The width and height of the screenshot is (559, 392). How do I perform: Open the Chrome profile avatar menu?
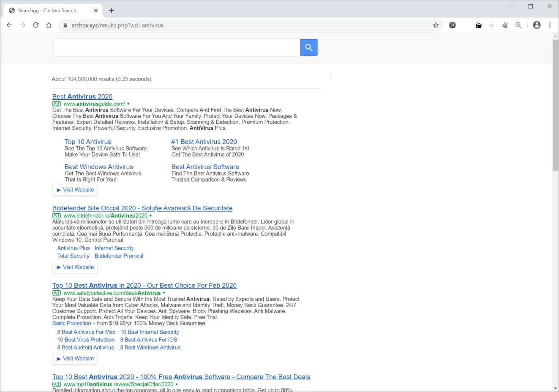pos(537,25)
